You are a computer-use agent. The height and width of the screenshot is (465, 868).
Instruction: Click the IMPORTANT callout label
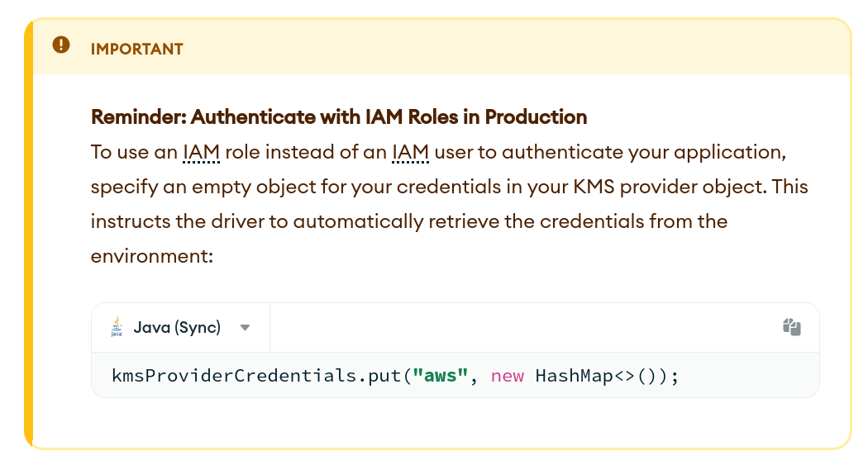(x=136, y=49)
